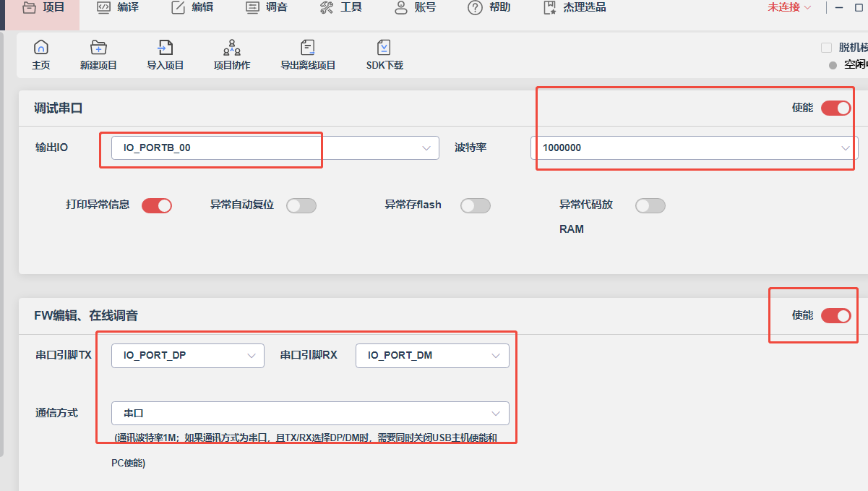Screen dimensions: 868x491
Task: Create a project with 新建项目 icon
Action: [x=98, y=48]
